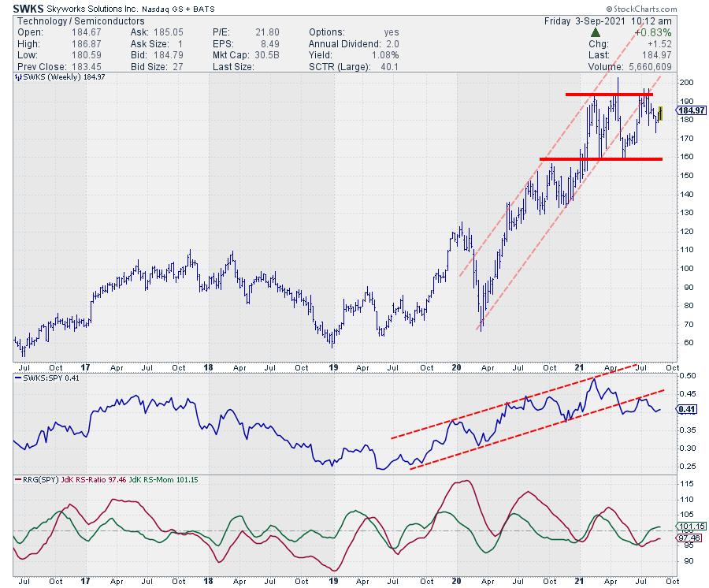The height and width of the screenshot is (588, 709).
Task: Click the highlighted latest weekly price bar
Action: tap(660, 114)
